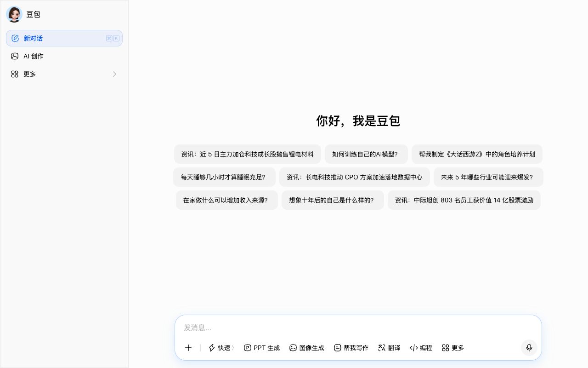Click the new chat pencil icon

point(15,38)
